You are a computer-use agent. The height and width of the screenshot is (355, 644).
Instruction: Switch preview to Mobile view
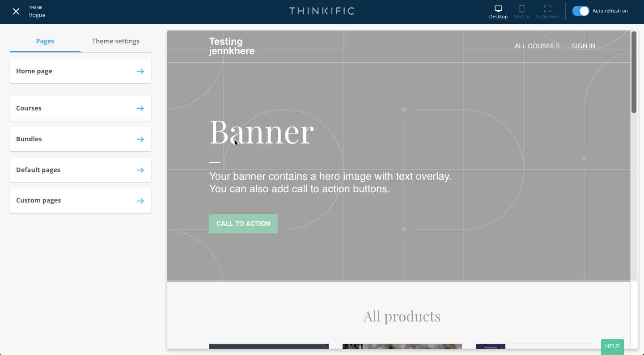521,12
